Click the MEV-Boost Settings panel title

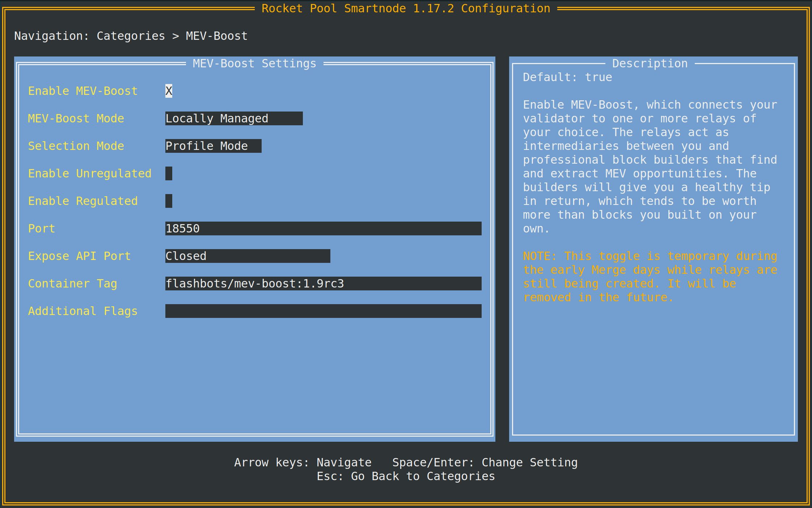tap(254, 63)
